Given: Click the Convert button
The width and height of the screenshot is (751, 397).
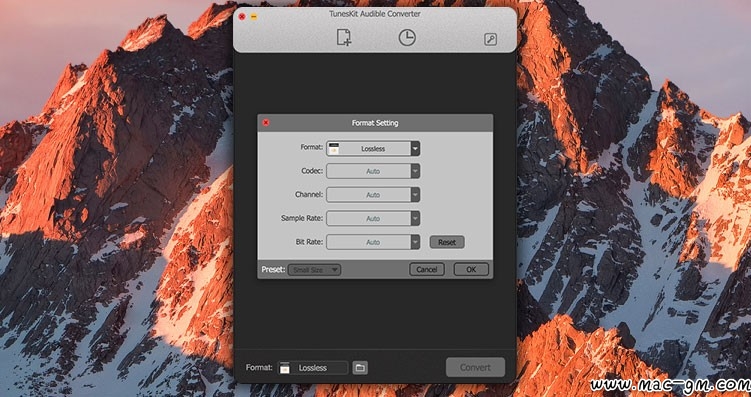Looking at the screenshot, I should [475, 367].
